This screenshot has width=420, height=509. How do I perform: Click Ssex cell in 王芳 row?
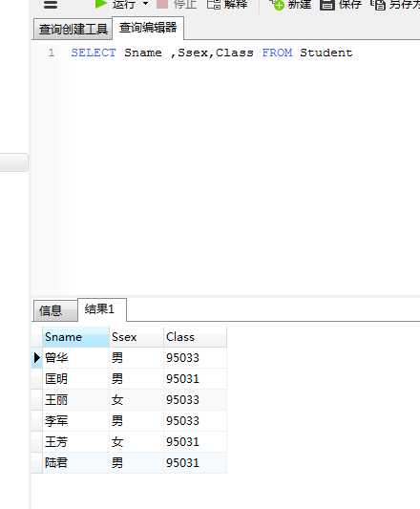point(136,442)
